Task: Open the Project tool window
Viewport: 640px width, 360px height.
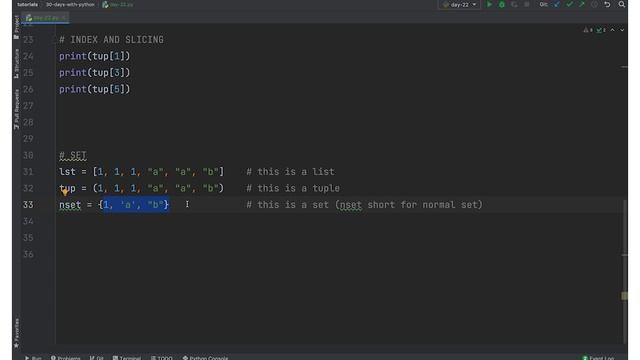Action: tap(16, 27)
